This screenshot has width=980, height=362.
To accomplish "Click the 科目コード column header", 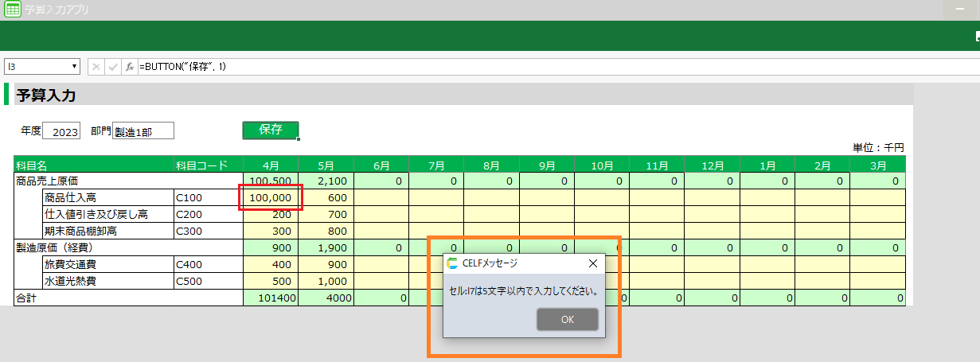I will tap(202, 165).
